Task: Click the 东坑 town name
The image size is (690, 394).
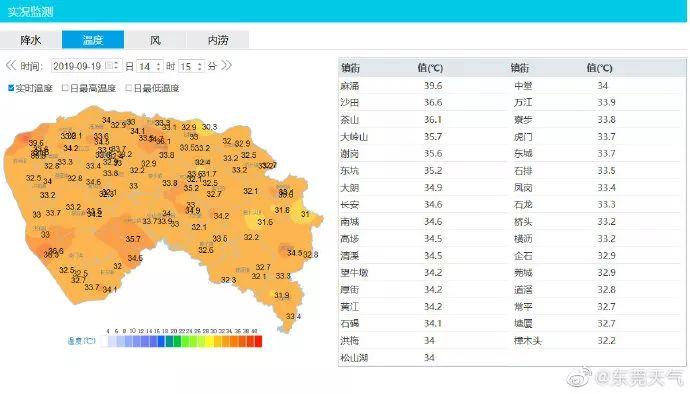Action: pyautogui.click(x=350, y=171)
